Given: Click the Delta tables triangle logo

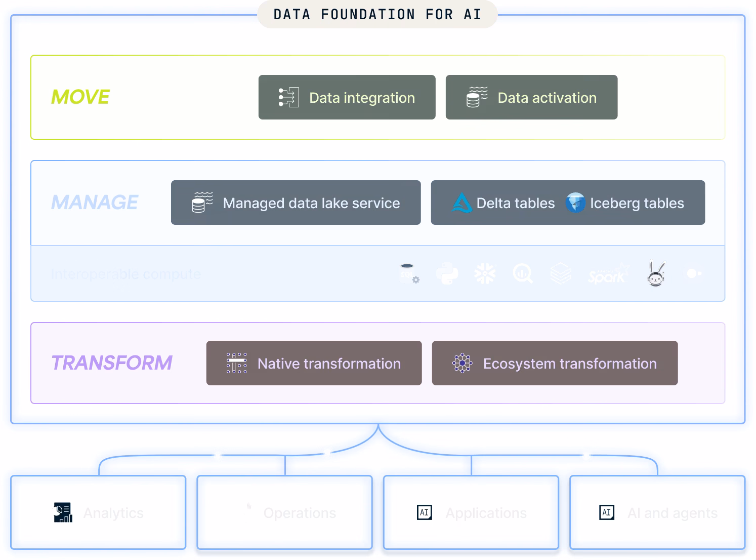Looking at the screenshot, I should point(461,203).
